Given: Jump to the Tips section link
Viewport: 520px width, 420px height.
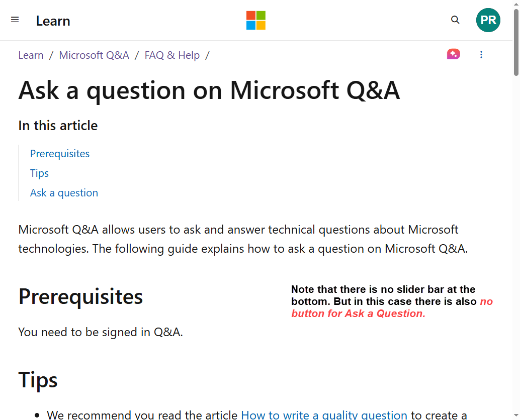Looking at the screenshot, I should [39, 173].
